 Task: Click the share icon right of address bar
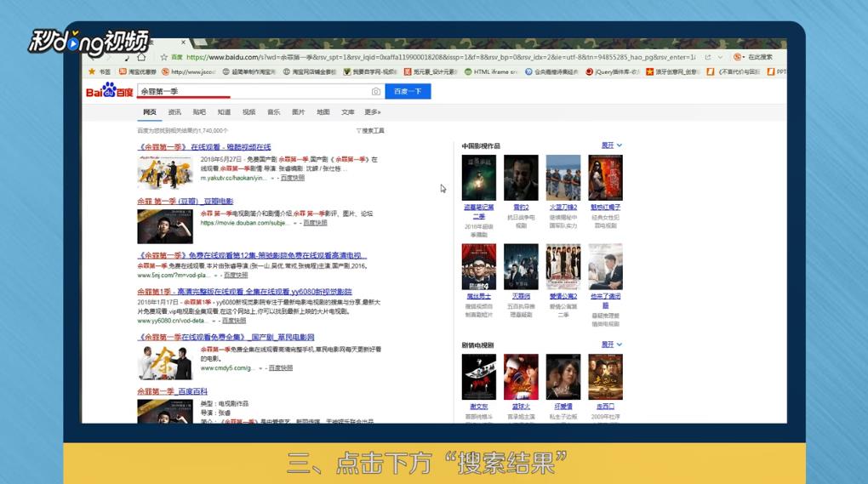pos(707,57)
